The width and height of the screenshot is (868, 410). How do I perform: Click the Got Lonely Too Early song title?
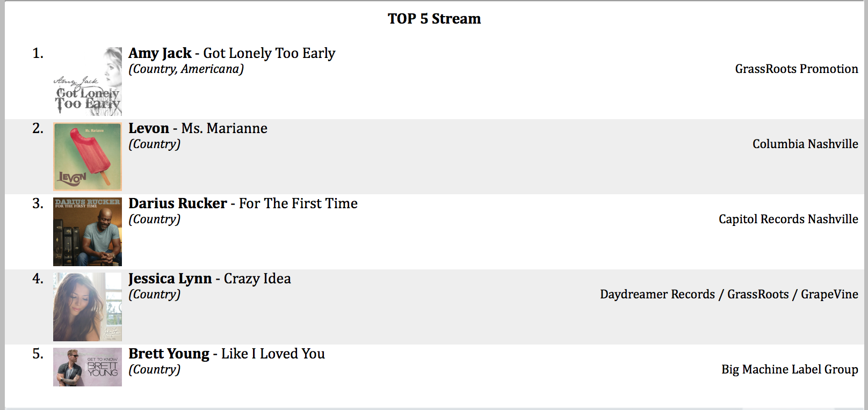point(269,53)
